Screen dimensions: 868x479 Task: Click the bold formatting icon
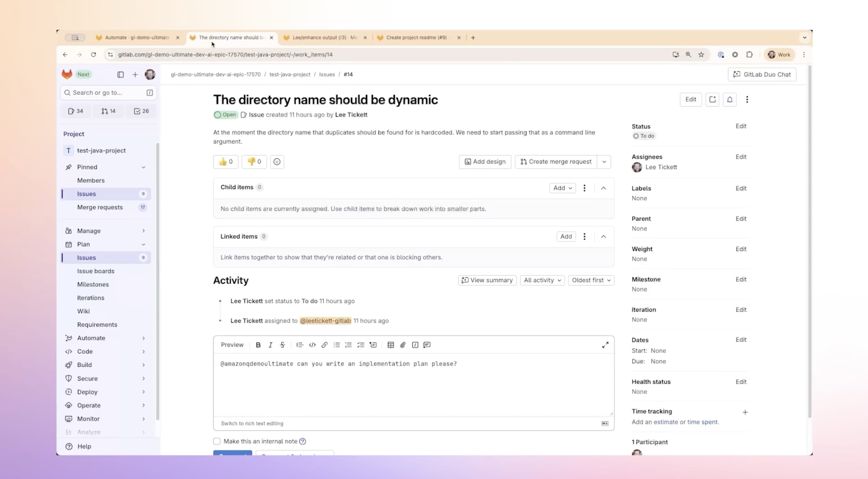[x=258, y=345]
